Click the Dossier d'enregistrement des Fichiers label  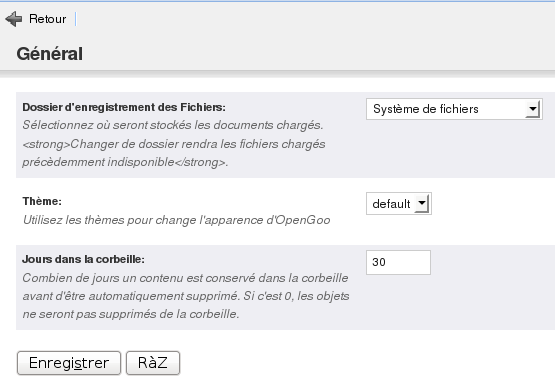(x=124, y=107)
